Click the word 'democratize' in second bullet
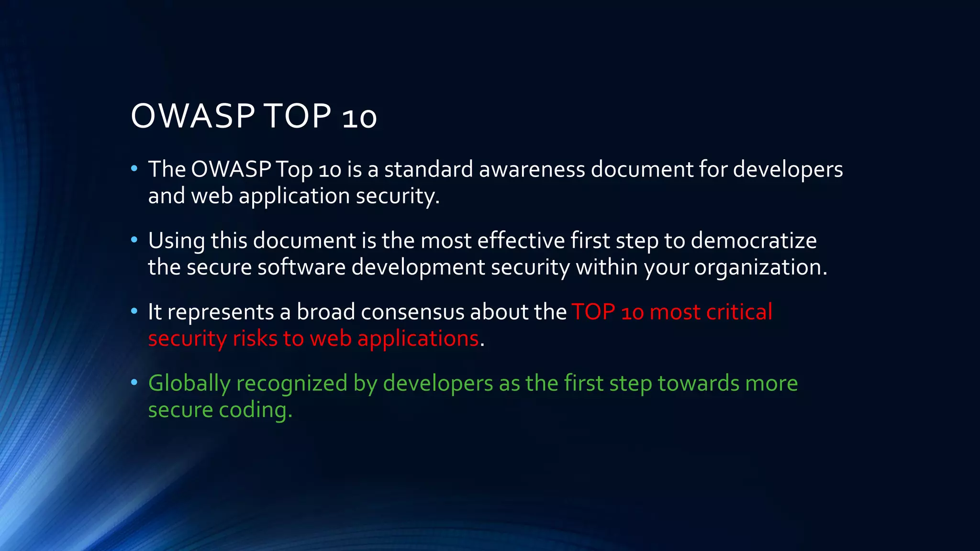Image resolution: width=980 pixels, height=551 pixels. 754,241
